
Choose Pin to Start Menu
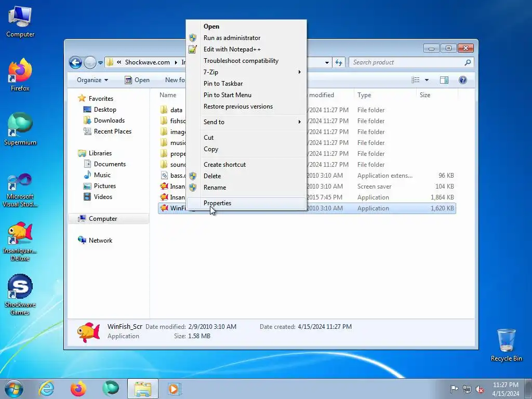coord(246,95)
